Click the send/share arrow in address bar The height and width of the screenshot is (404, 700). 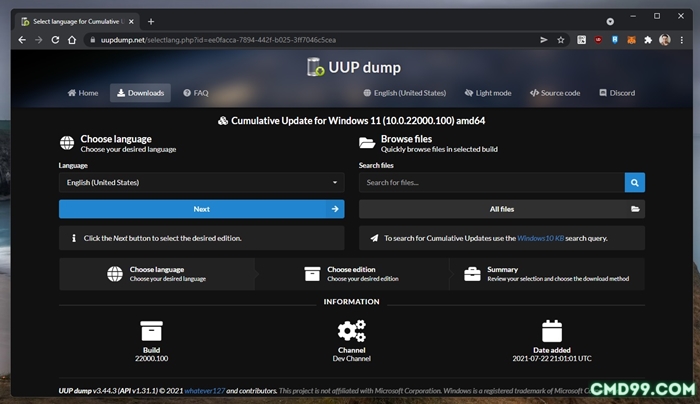pyautogui.click(x=544, y=40)
